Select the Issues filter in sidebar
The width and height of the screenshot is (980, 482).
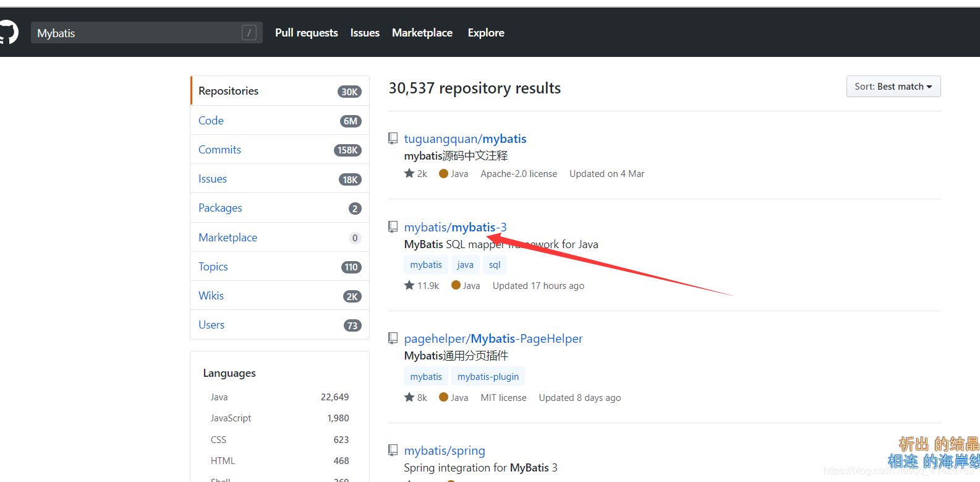pos(280,179)
